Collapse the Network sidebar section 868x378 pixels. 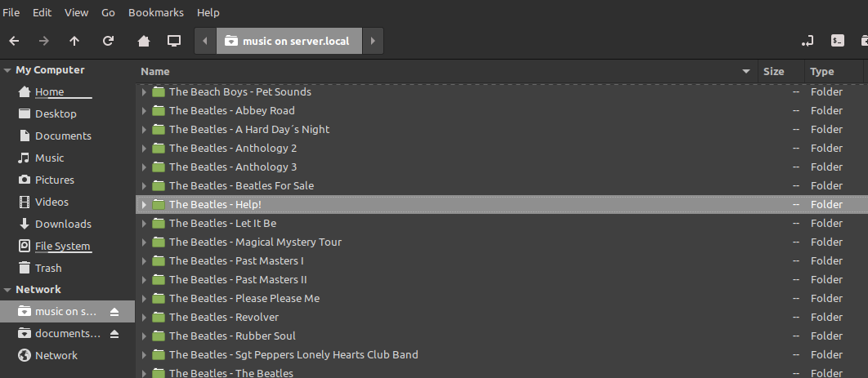coord(7,290)
